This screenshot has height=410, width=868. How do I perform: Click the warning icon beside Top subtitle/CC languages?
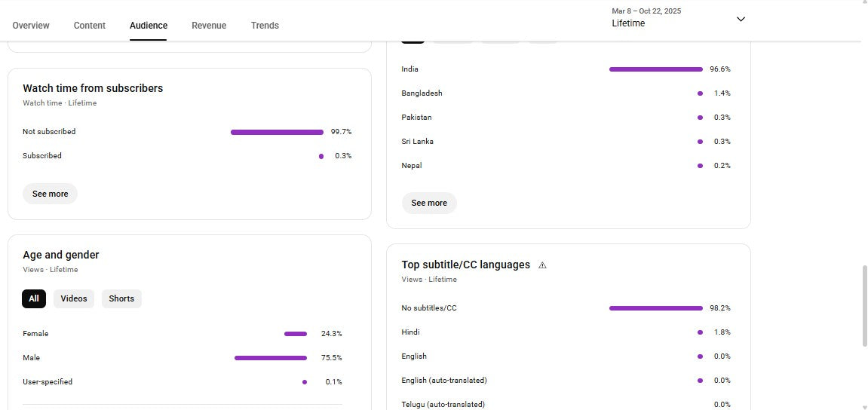pos(542,265)
